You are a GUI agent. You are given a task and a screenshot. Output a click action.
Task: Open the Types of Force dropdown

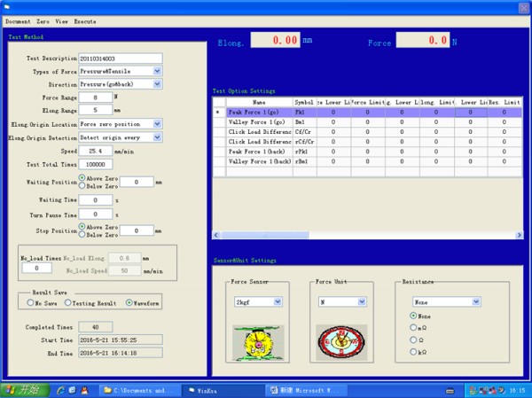click(158, 71)
